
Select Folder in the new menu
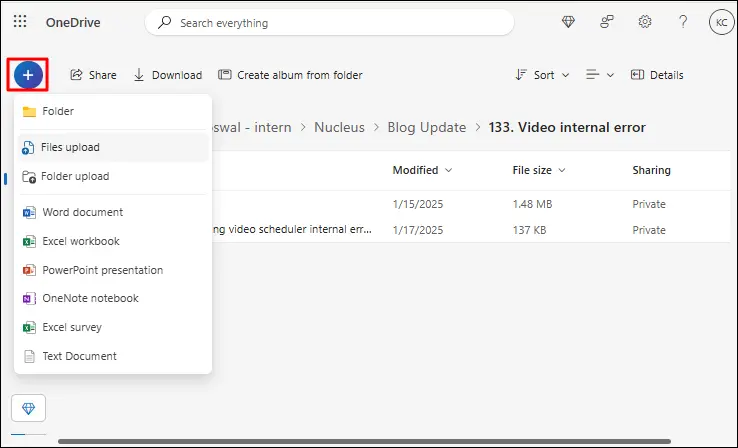tap(113, 112)
